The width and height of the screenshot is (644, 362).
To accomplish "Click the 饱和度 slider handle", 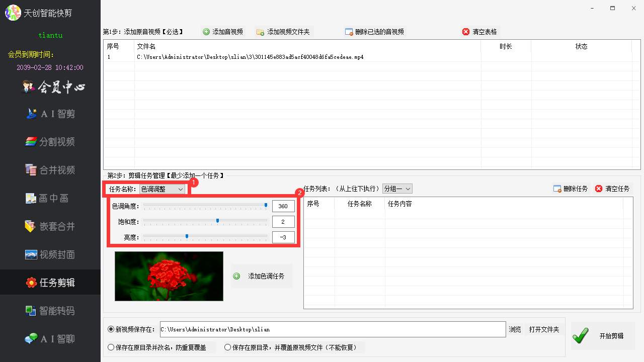I will [217, 220].
